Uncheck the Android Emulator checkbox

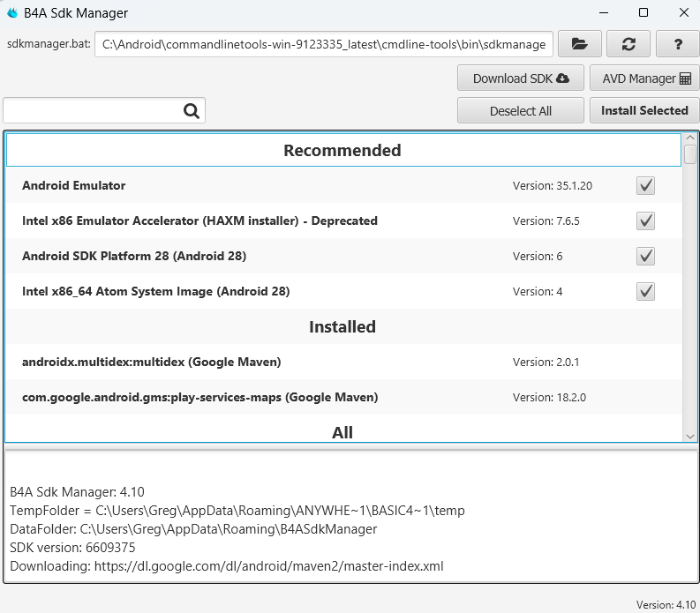point(645,185)
